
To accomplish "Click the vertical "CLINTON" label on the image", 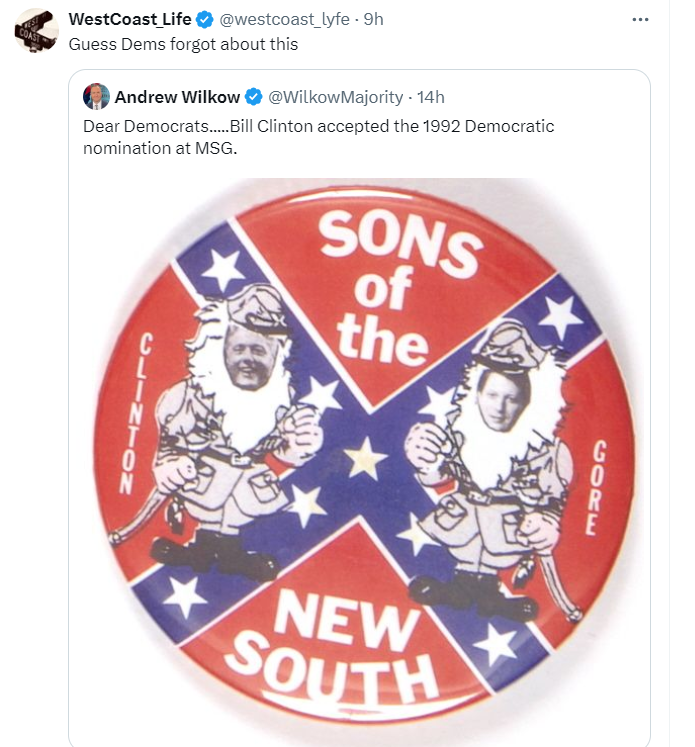I will pos(138,412).
